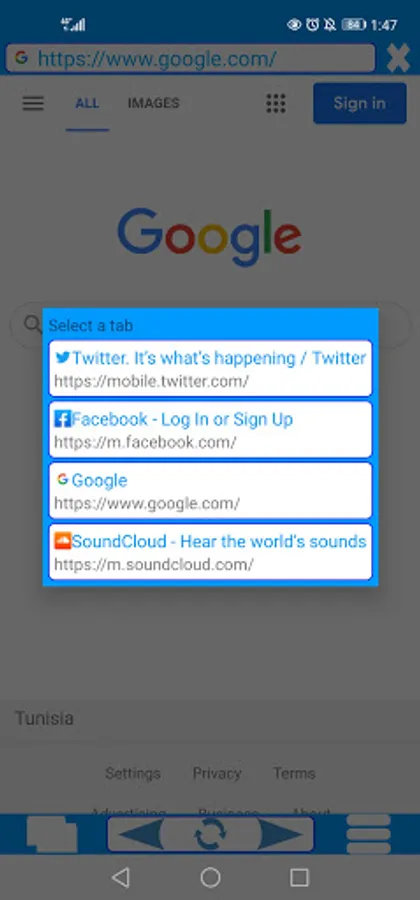Click the Sign in button
Screen dimensions: 420x900
[x=360, y=103]
